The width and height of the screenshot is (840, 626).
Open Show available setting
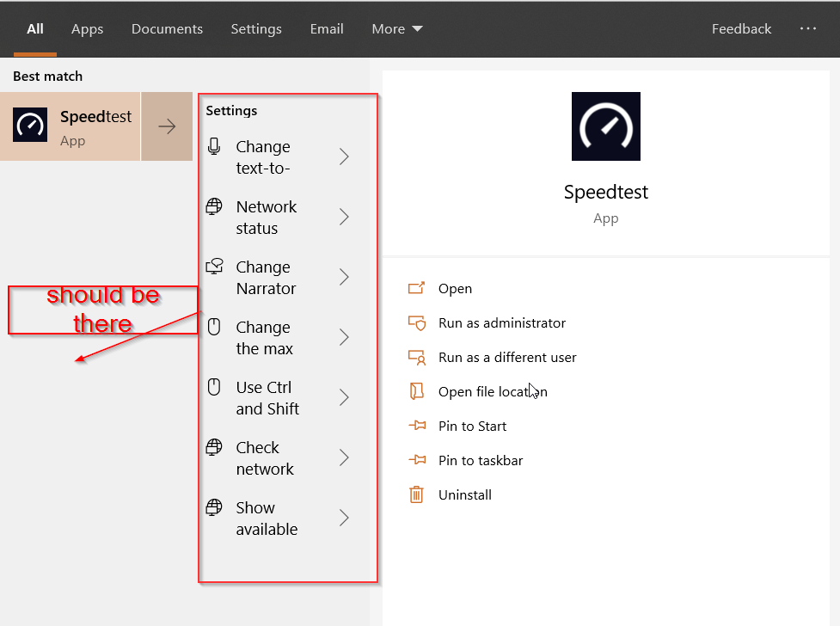tap(278, 519)
